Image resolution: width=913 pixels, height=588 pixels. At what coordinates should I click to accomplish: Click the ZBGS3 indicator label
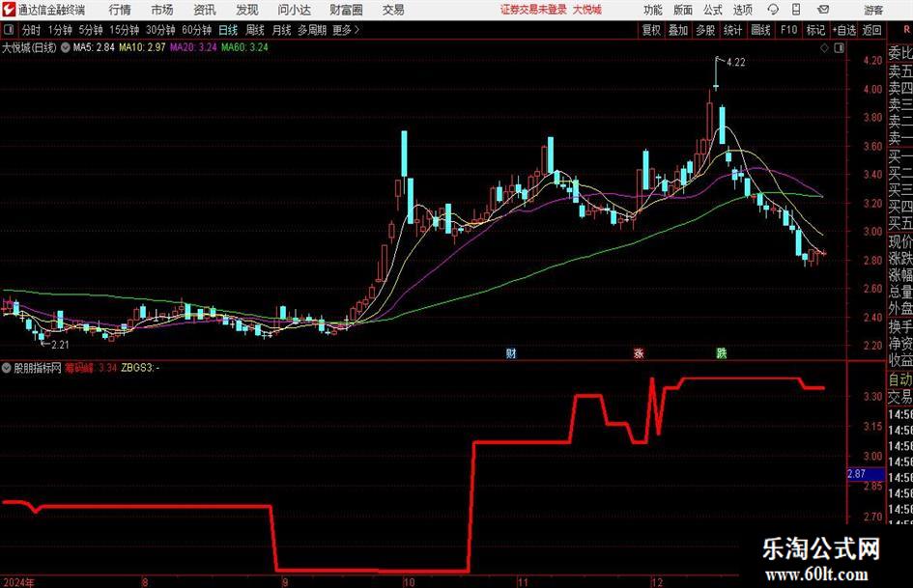pos(138,368)
